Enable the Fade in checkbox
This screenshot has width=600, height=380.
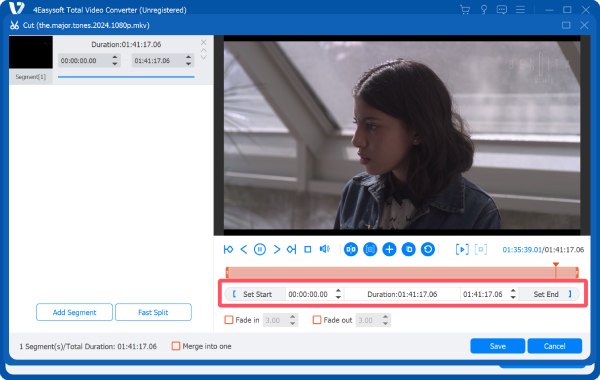[x=228, y=320]
